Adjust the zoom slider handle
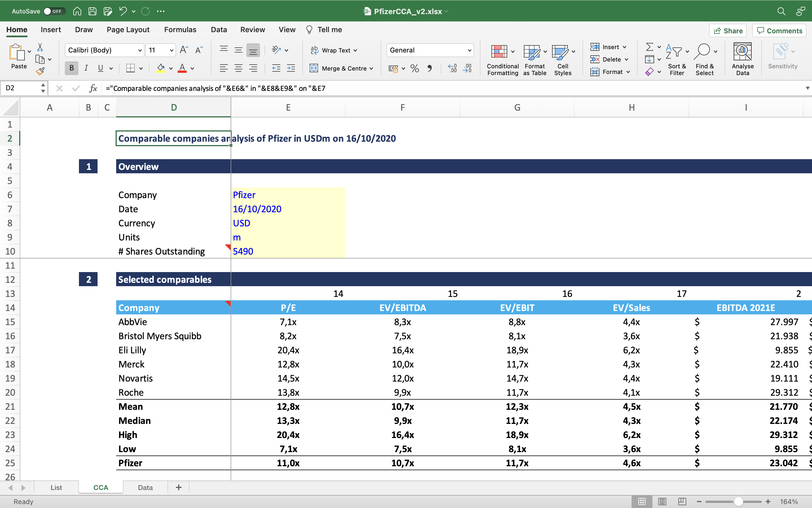 738,502
